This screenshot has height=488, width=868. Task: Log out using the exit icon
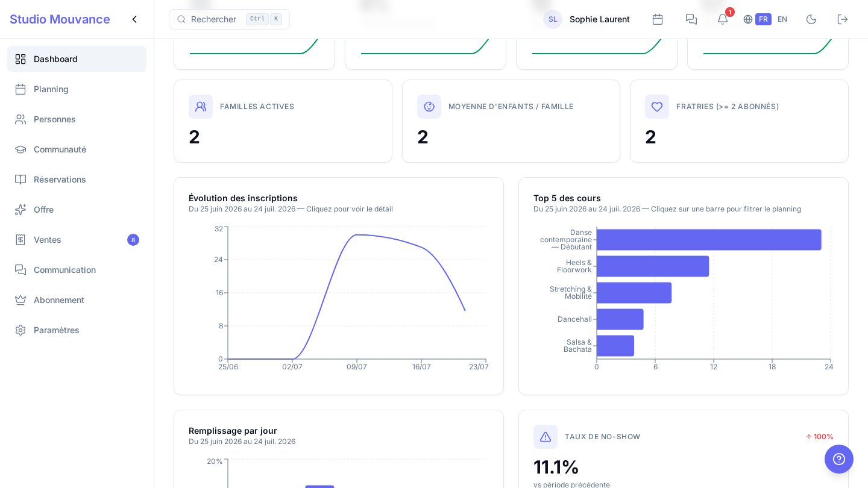tap(843, 19)
